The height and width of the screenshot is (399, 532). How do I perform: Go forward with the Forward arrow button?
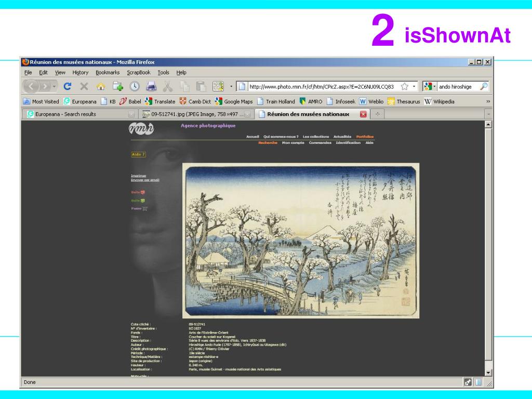click(45, 87)
